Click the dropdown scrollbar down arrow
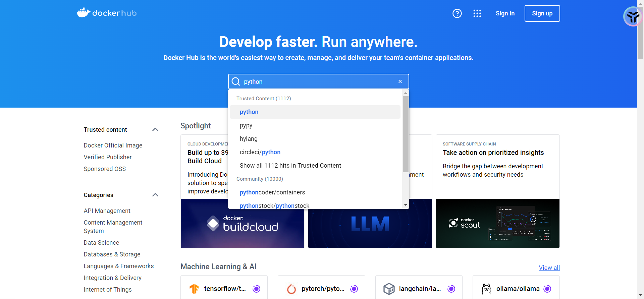Image resolution: width=644 pixels, height=299 pixels. (406, 205)
